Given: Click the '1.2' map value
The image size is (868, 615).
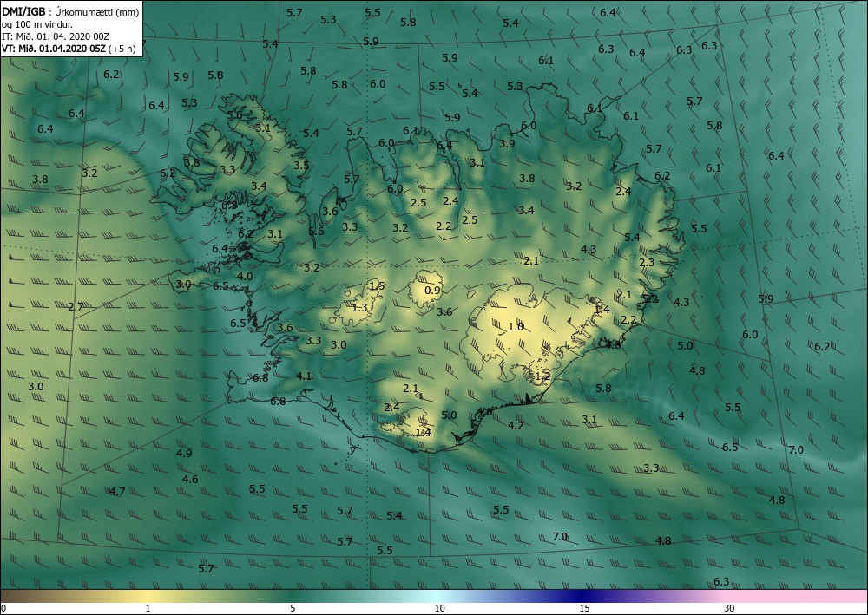Looking at the screenshot, I should coord(542,376).
